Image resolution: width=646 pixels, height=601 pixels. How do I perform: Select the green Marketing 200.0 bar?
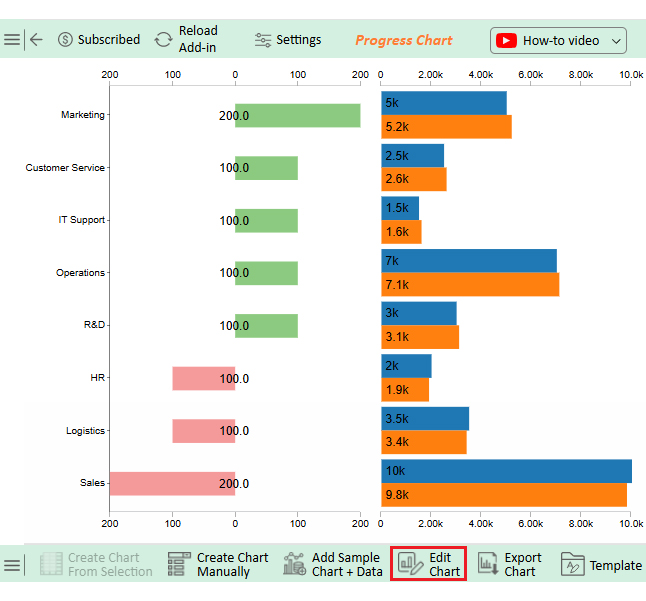coord(297,116)
